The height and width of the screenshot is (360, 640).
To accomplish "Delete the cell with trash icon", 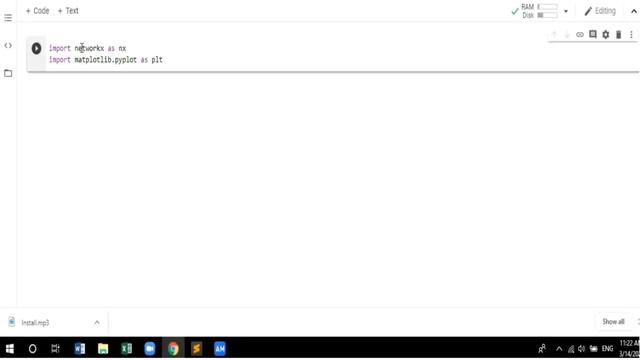I will tap(618, 35).
